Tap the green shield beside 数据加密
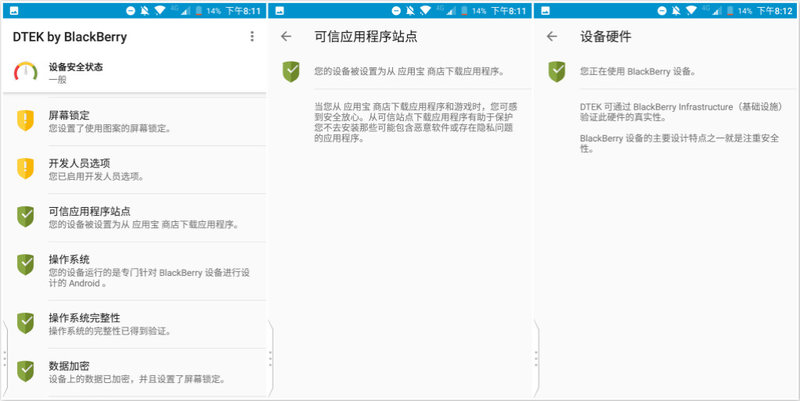 coord(26,371)
